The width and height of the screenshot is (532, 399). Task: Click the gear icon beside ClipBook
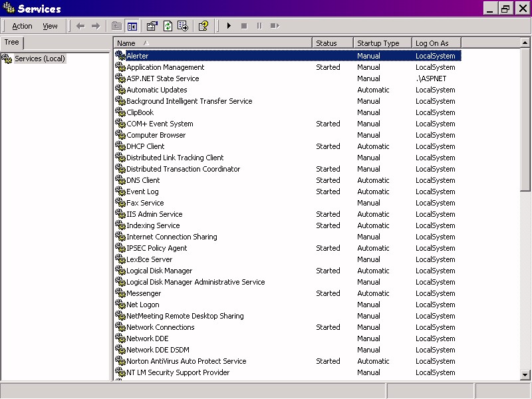120,112
